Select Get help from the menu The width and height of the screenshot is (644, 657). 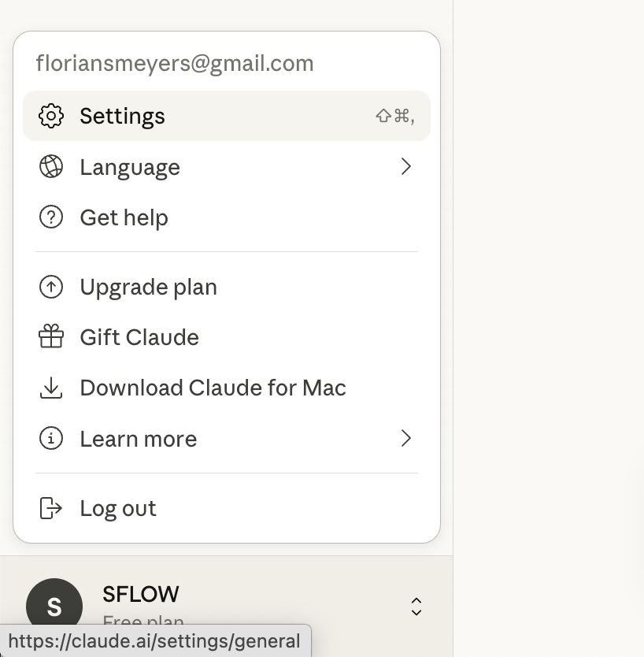[124, 217]
